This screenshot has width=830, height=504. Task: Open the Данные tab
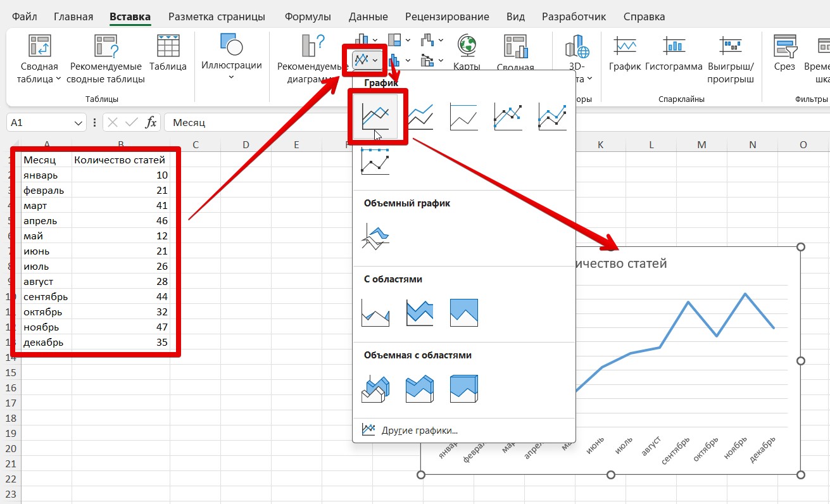click(368, 16)
